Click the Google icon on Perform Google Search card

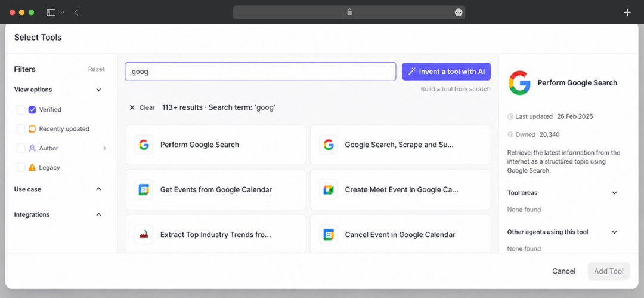coord(143,145)
